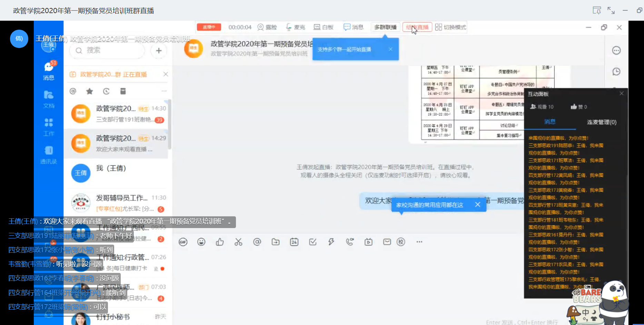The height and width of the screenshot is (325, 644).
Task: Open the GIF picker in chat toolbar
Action: [183, 242]
